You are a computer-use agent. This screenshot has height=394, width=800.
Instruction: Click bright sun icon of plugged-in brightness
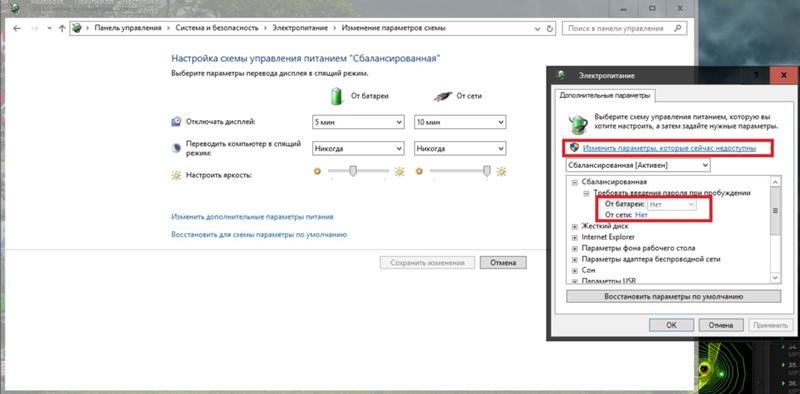502,171
